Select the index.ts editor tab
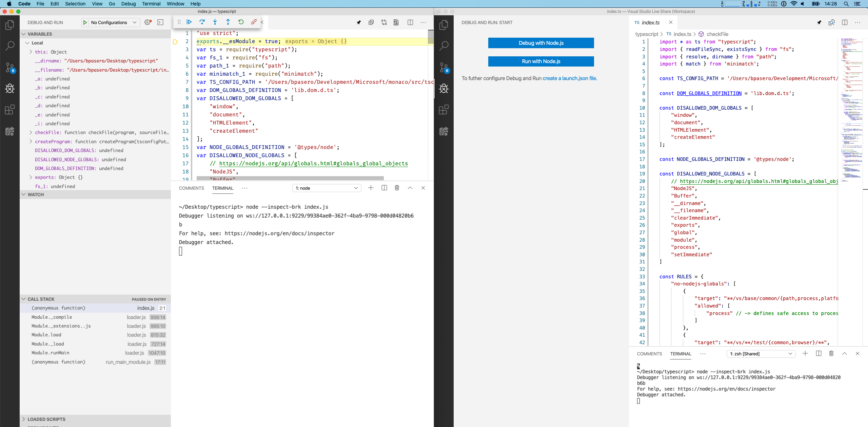This screenshot has height=427, width=868. 653,22
